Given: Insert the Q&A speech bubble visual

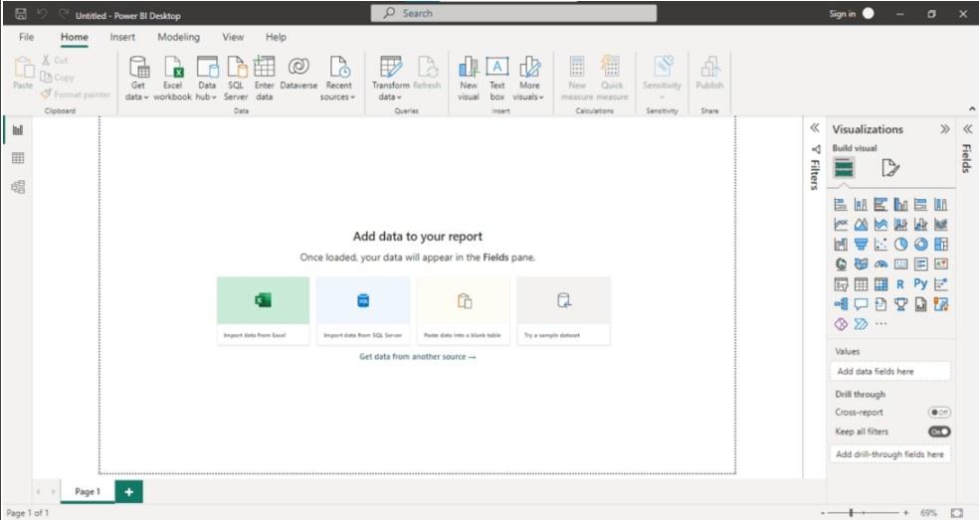Looking at the screenshot, I should pyautogui.click(x=861, y=304).
